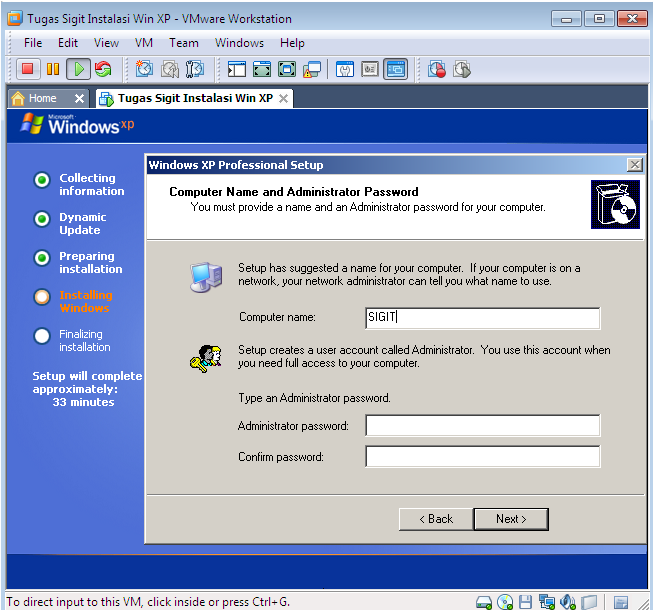
Task: Click the Administrator password field
Action: (x=483, y=425)
